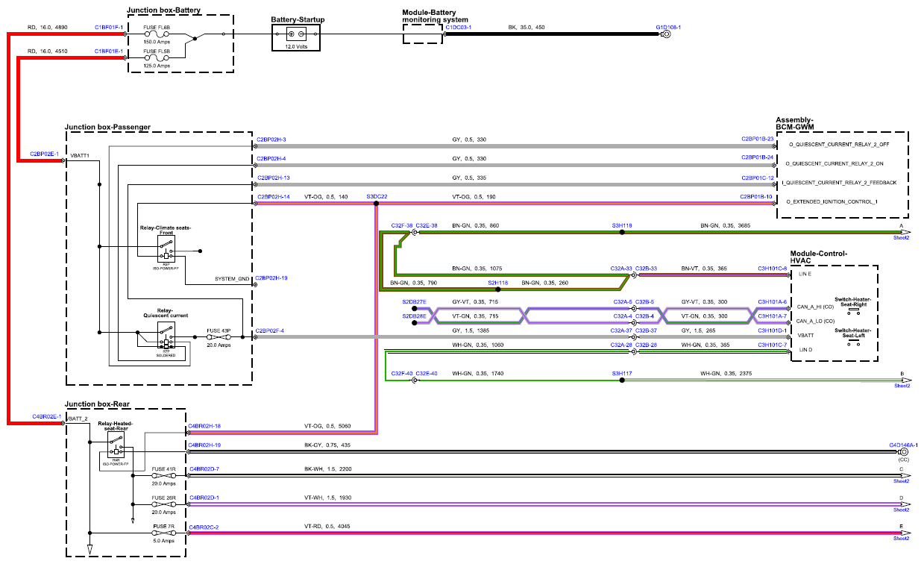The width and height of the screenshot is (924, 564).
Task: Select the Module-Control-HVAC heading
Action: [x=818, y=258]
